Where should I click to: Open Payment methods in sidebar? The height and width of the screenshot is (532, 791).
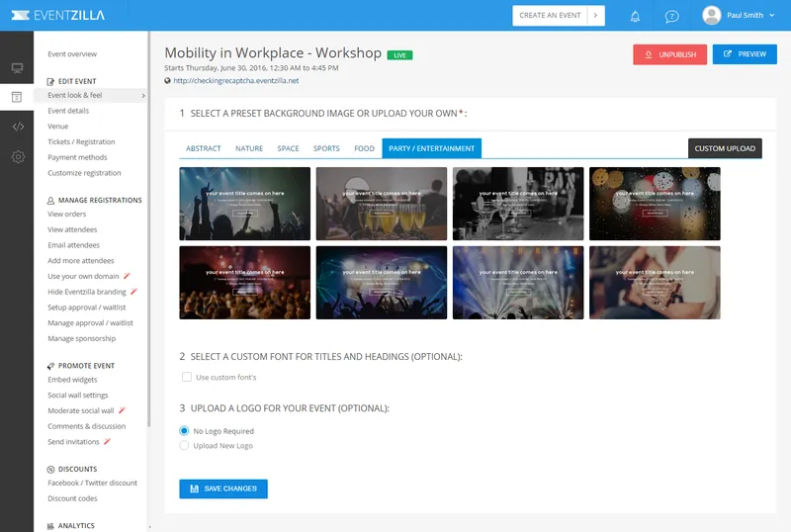[x=77, y=157]
